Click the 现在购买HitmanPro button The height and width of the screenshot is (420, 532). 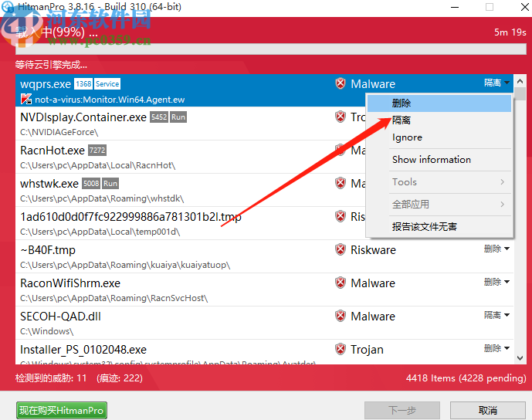pos(62,411)
